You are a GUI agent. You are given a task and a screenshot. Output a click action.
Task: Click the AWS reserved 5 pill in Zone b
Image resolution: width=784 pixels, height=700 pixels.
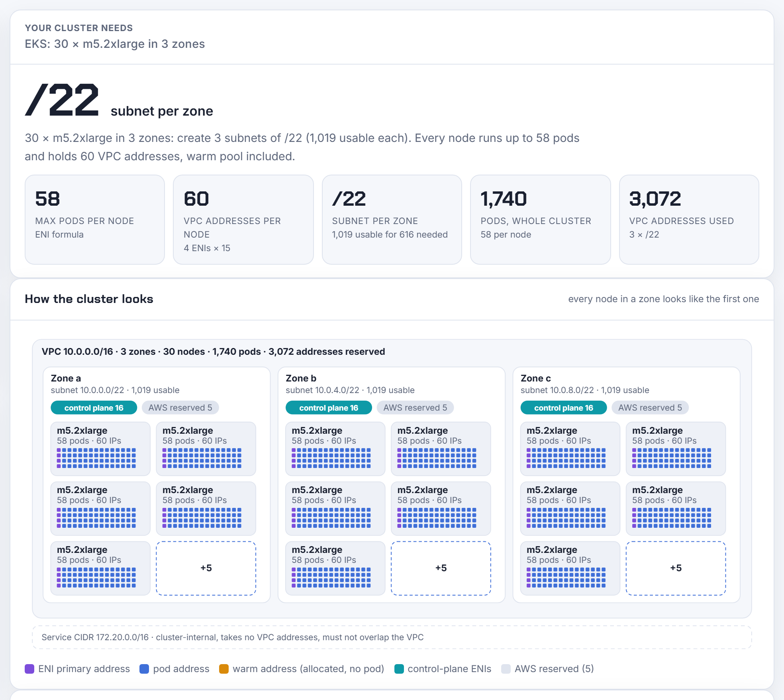pos(415,408)
